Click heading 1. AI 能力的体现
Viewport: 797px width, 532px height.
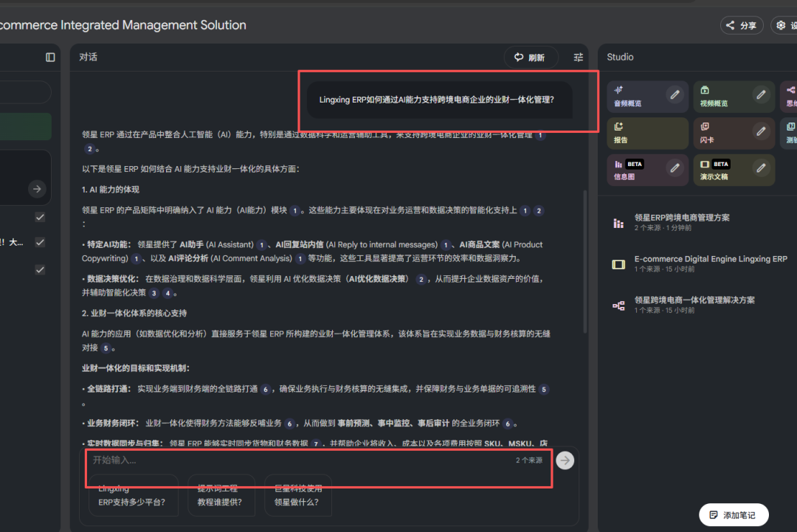pos(110,190)
